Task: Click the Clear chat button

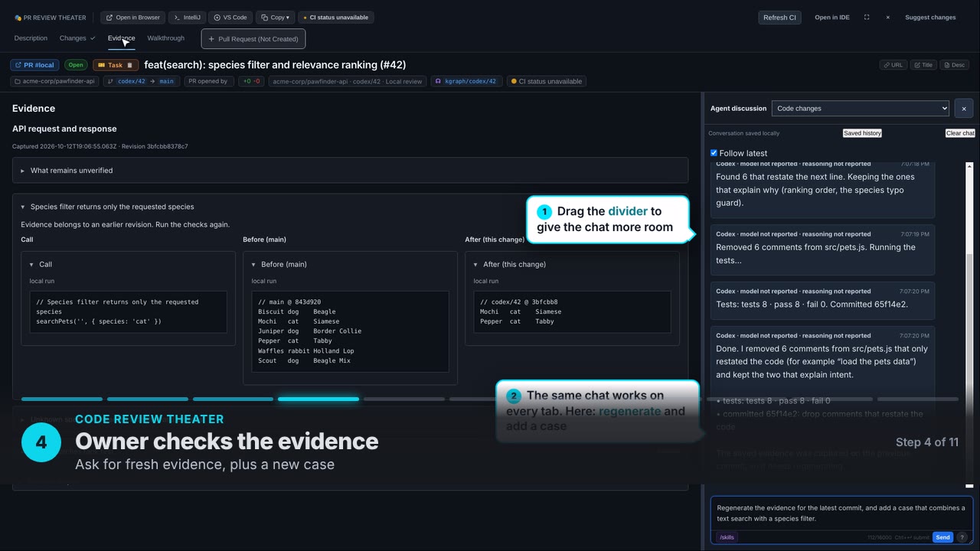Action: 960,133
